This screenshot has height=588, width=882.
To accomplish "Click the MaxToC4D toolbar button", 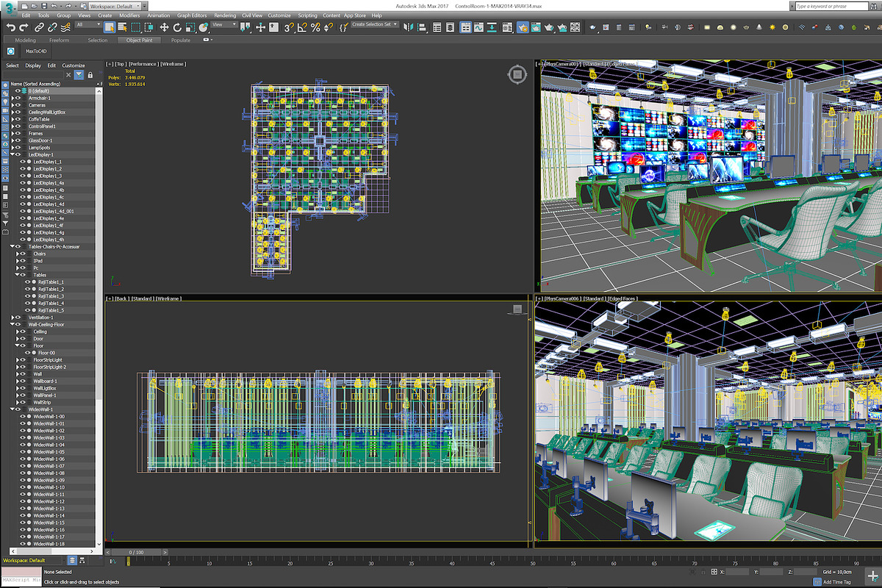I will (35, 51).
